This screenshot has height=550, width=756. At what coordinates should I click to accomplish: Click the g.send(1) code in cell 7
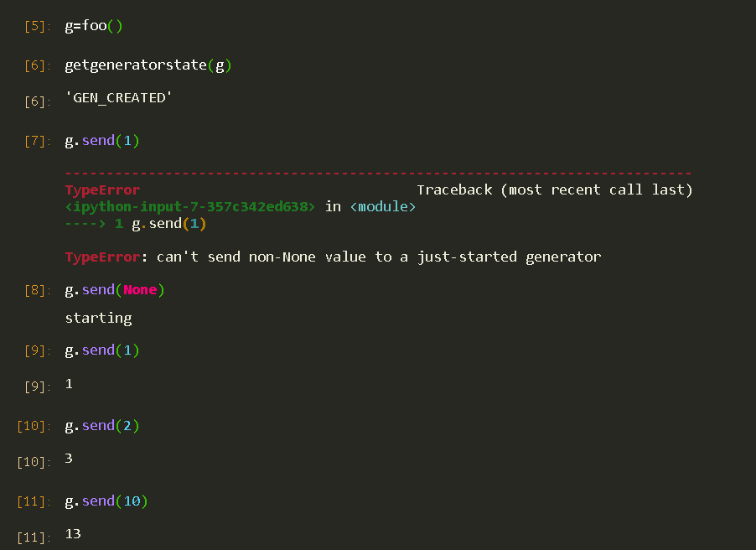pos(102,141)
